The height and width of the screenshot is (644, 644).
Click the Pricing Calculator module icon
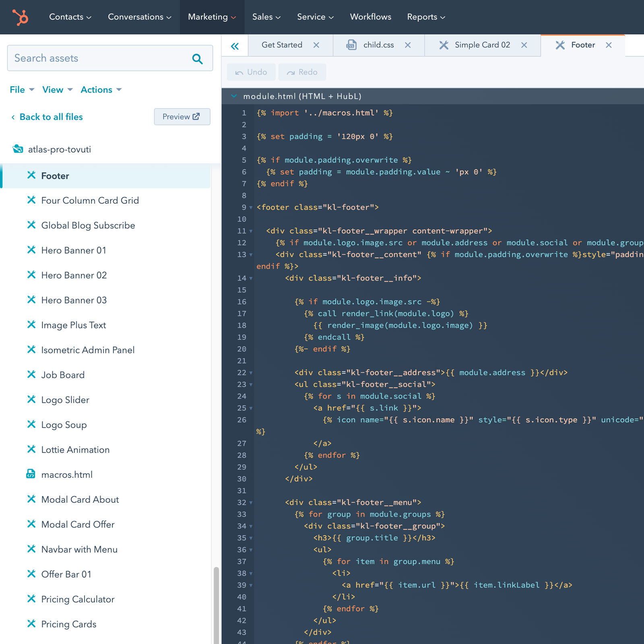tap(31, 599)
